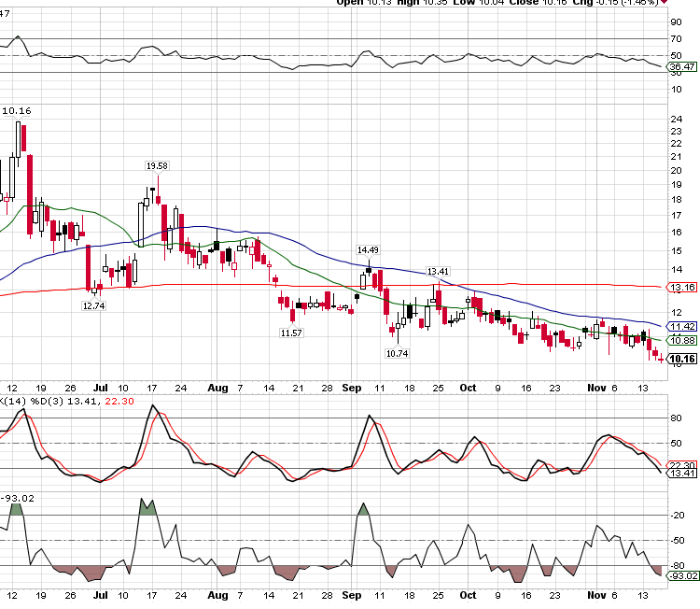Viewport: 700px width, 609px height.
Task: Click the Jul label under the price chart
Action: click(101, 388)
